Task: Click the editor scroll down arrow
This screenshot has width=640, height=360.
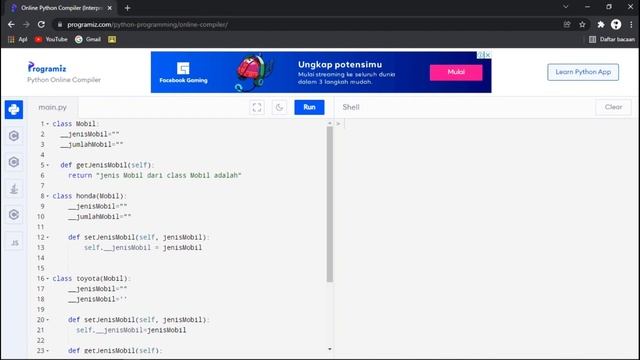Action: coord(330,349)
